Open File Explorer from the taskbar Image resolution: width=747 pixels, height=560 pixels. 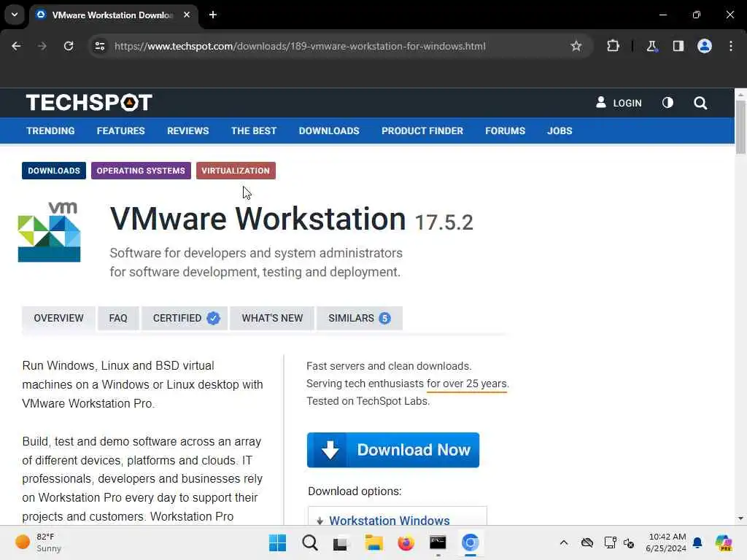tap(374, 542)
